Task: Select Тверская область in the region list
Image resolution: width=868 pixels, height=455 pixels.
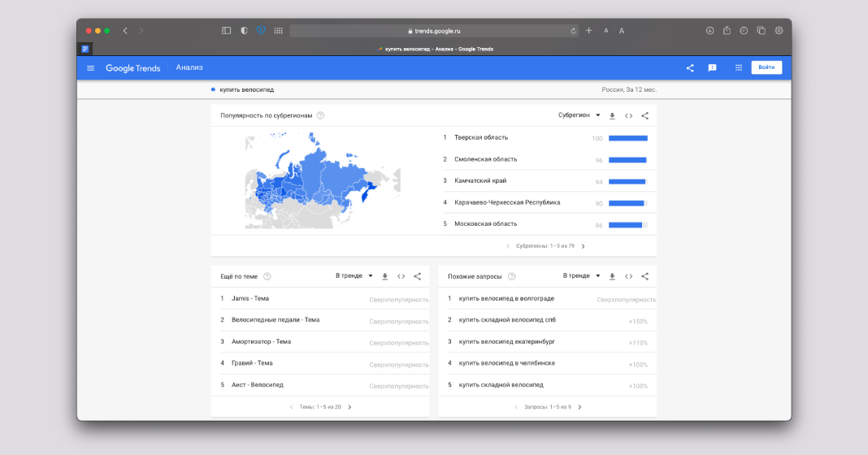Action: click(480, 138)
